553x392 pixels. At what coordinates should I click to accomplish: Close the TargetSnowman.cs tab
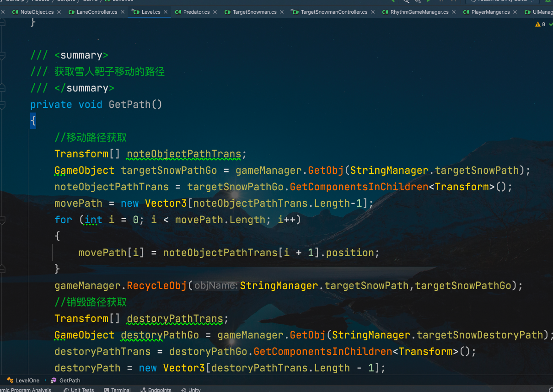point(282,12)
